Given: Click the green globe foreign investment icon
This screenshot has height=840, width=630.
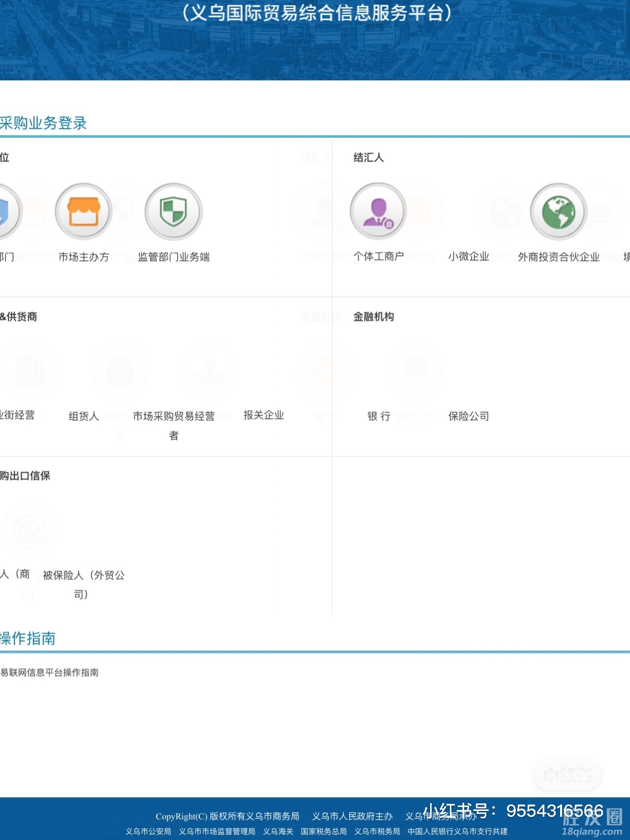Looking at the screenshot, I should 558,212.
